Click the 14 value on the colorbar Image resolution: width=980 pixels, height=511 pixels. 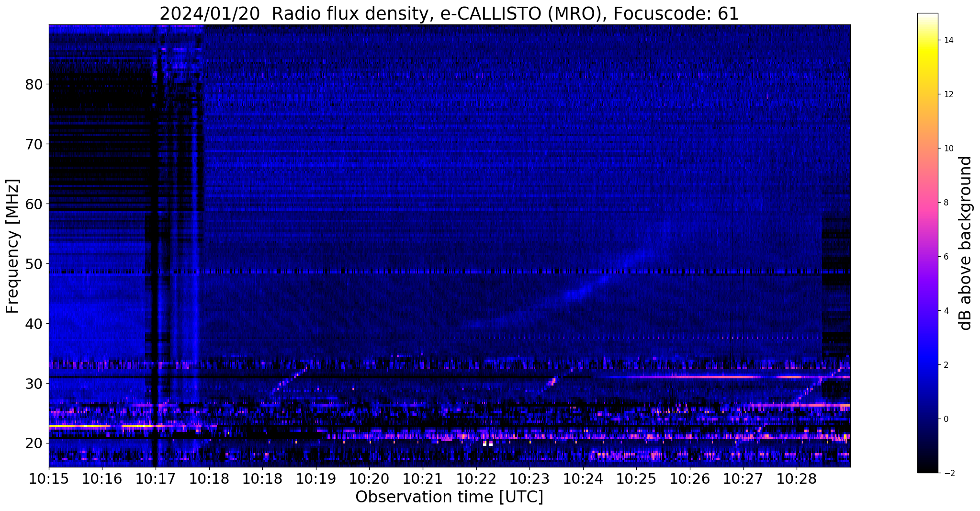pos(948,40)
